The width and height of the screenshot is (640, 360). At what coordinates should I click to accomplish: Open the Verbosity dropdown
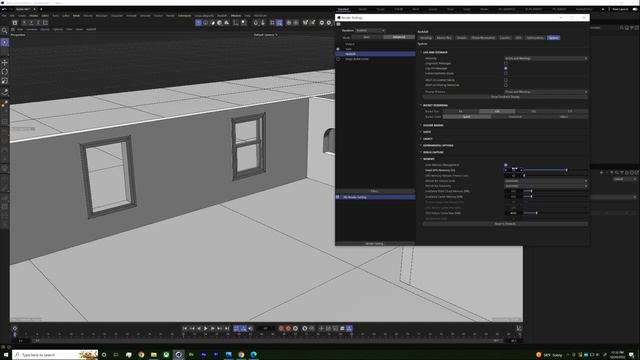(x=546, y=58)
